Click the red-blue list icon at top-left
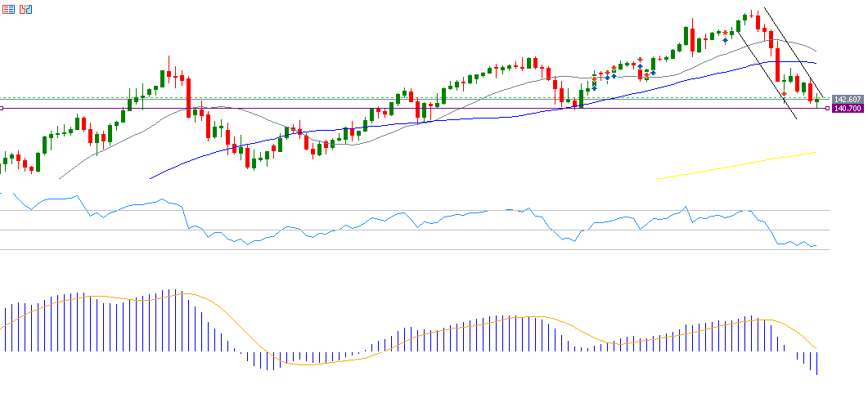This screenshot has height=398, width=868. point(7,9)
